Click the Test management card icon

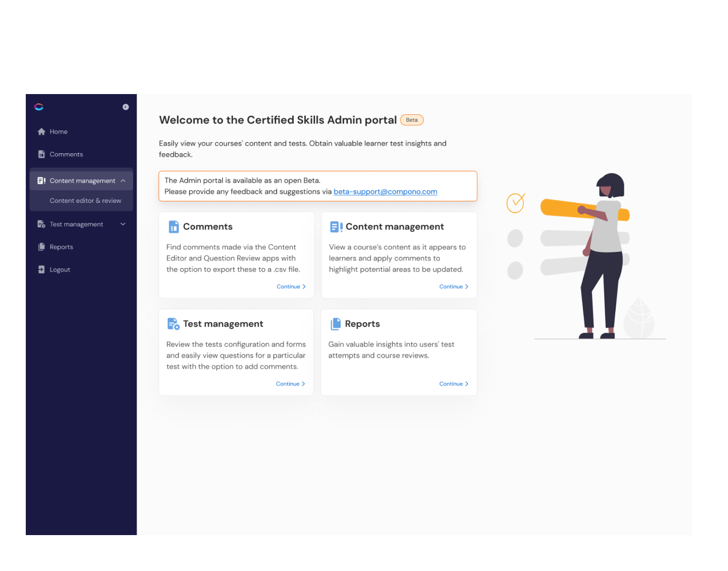click(173, 324)
